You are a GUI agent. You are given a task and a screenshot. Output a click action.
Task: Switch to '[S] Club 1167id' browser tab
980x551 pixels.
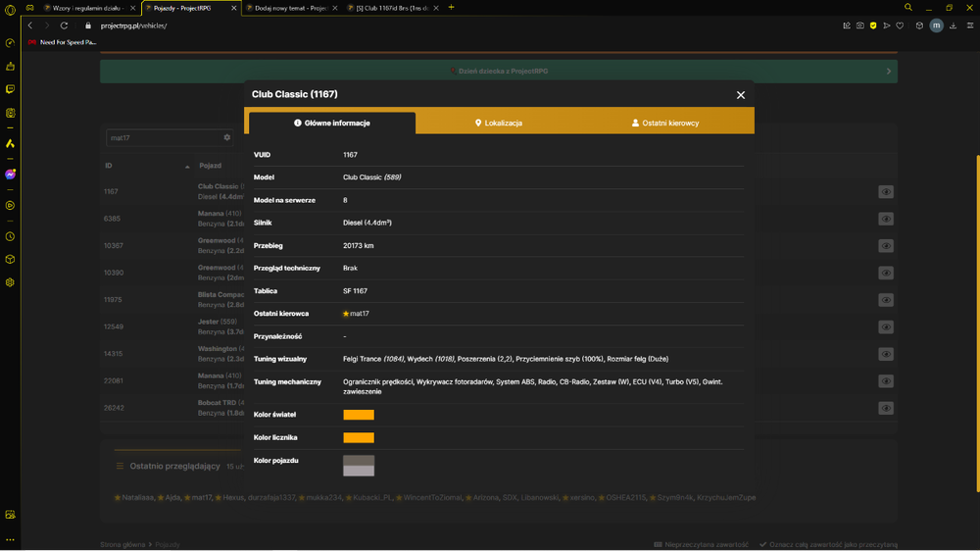coord(392,8)
